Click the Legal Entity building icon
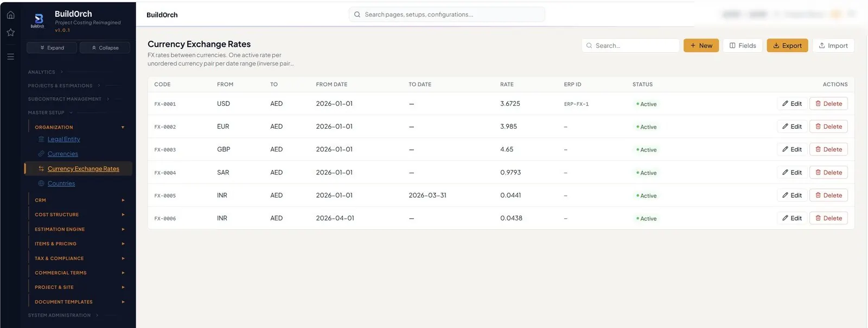868x328 pixels. tap(41, 140)
